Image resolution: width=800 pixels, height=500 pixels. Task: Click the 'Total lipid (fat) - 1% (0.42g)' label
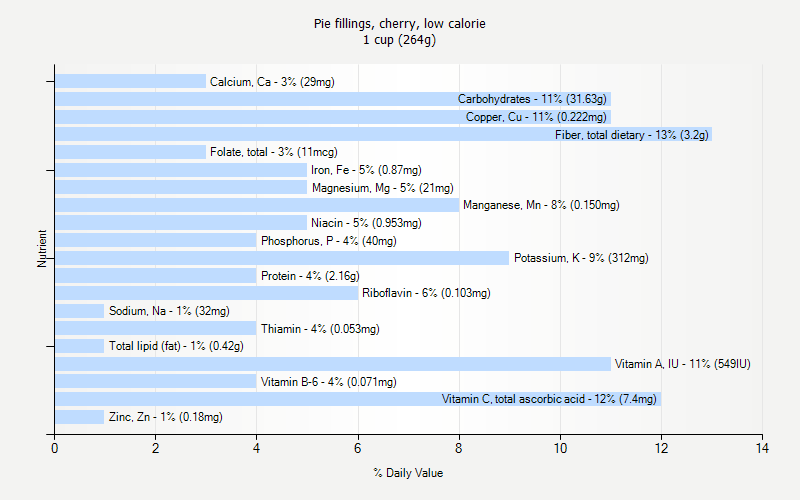(x=176, y=346)
